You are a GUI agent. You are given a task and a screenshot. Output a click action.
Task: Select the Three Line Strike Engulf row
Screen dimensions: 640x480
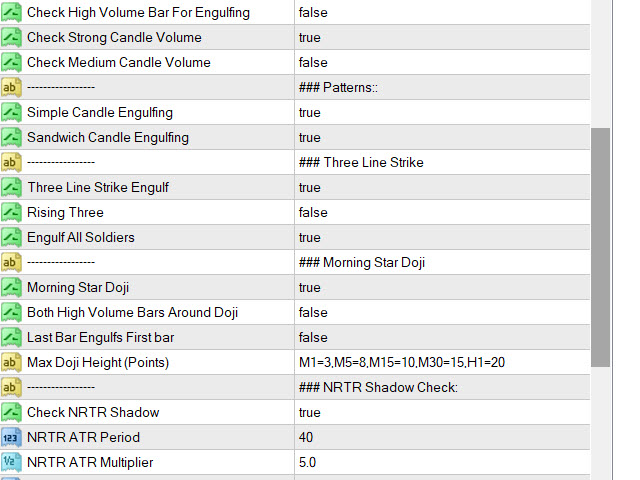pos(295,187)
